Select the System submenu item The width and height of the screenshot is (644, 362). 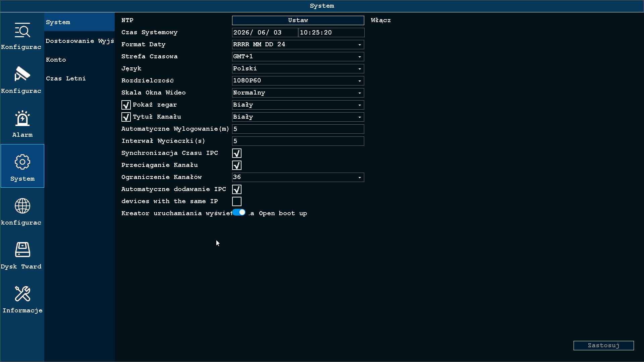(79, 22)
